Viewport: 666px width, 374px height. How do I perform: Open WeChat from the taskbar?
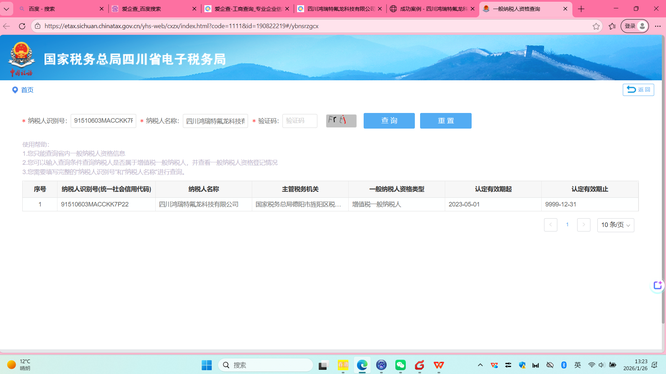click(401, 365)
